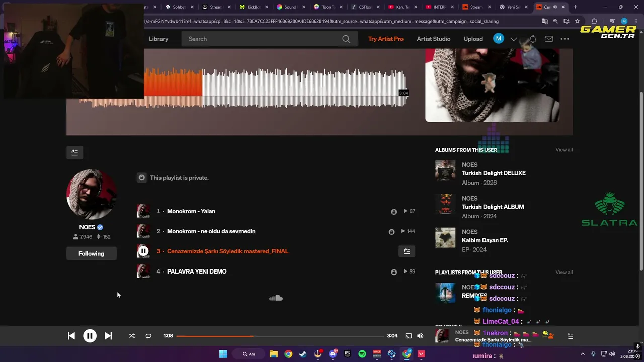The image size is (644, 362).
Task: Open the SoundCloud more options menu
Action: coord(565,39)
